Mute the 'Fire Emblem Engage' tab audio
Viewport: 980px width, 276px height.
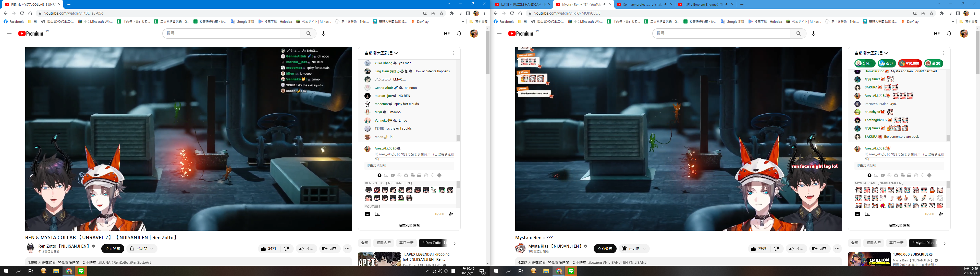[727, 5]
